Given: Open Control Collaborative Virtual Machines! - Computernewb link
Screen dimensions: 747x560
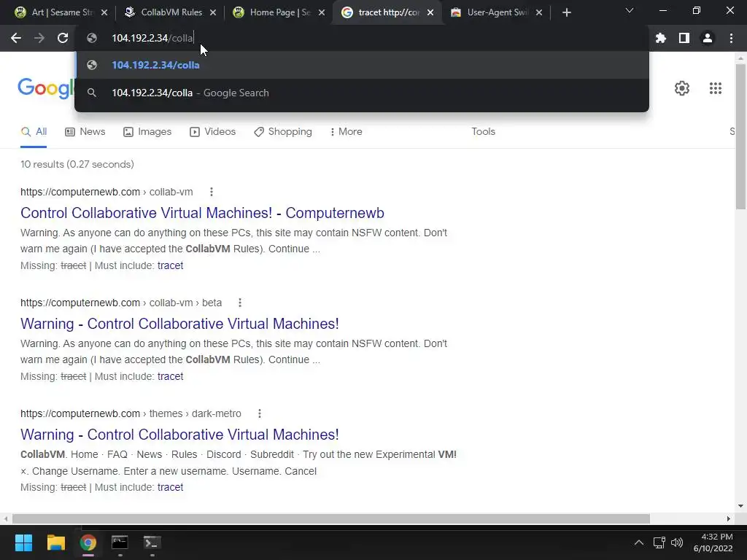Looking at the screenshot, I should tap(203, 213).
